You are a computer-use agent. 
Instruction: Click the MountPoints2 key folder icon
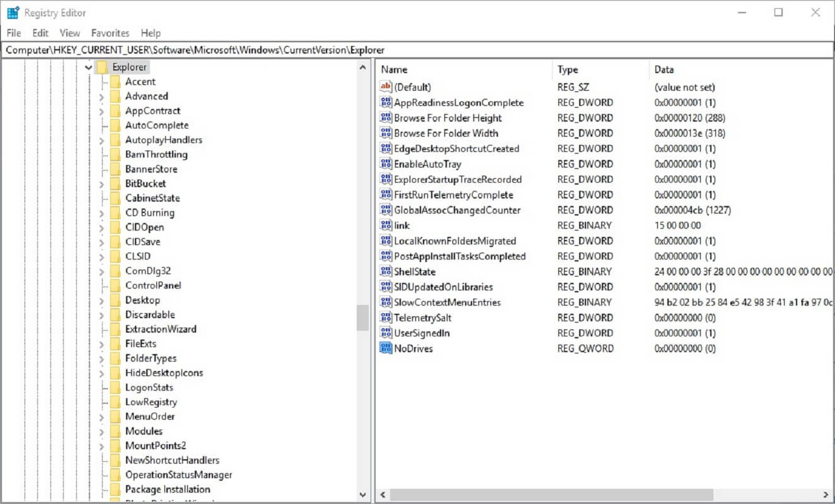115,445
